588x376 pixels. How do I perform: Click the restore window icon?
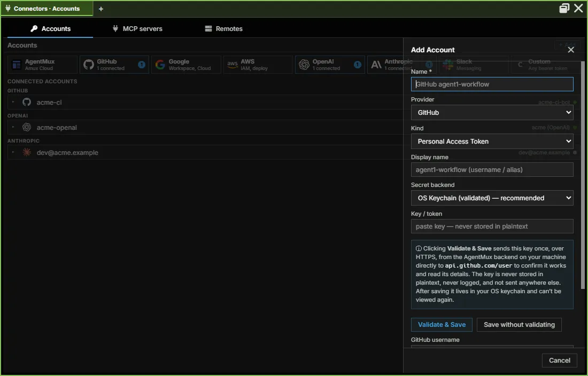(x=564, y=8)
